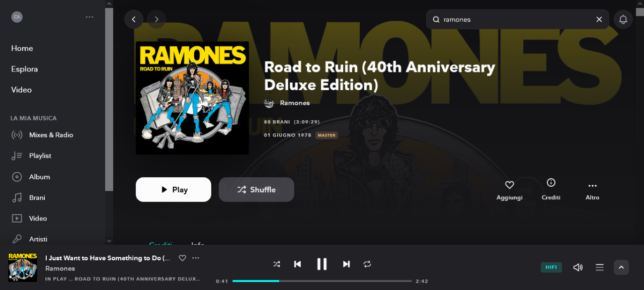Clear the search field text
This screenshot has height=290, width=644.
coord(599,19)
